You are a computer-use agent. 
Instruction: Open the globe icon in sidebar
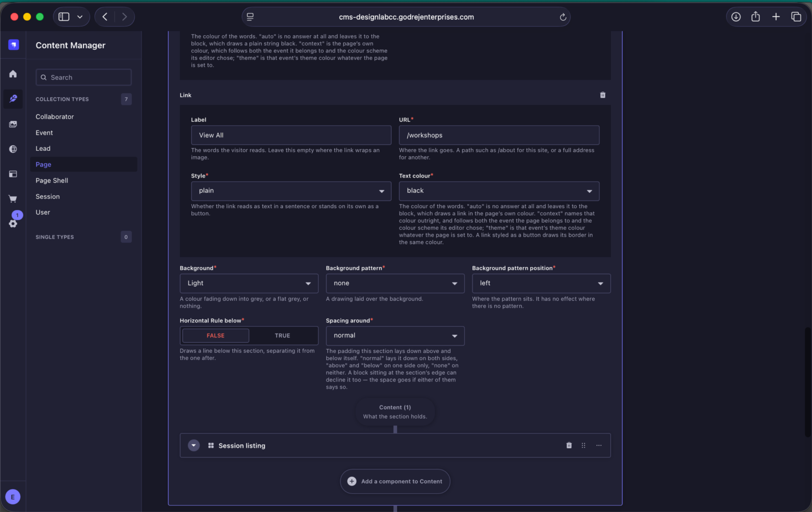(13, 149)
